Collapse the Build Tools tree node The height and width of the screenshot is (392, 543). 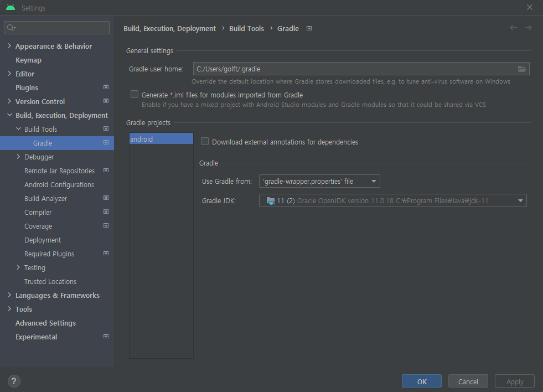pos(18,129)
